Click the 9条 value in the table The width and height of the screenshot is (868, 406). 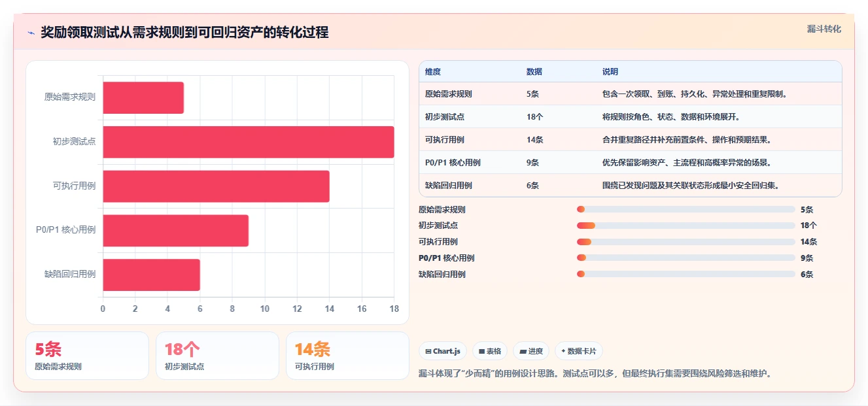[x=532, y=163]
